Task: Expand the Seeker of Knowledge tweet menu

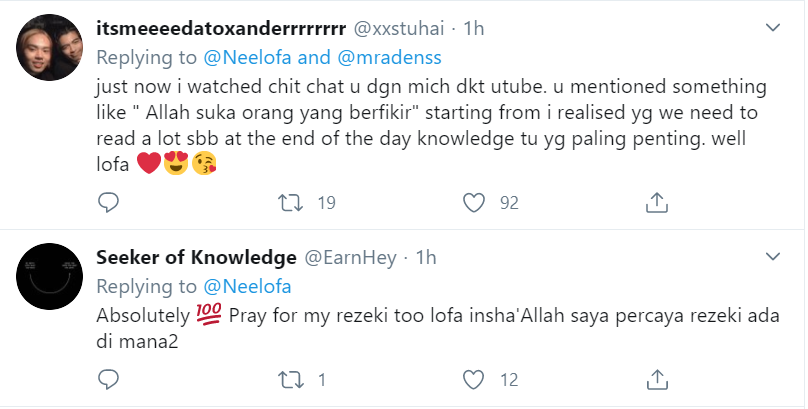Action: [x=771, y=257]
